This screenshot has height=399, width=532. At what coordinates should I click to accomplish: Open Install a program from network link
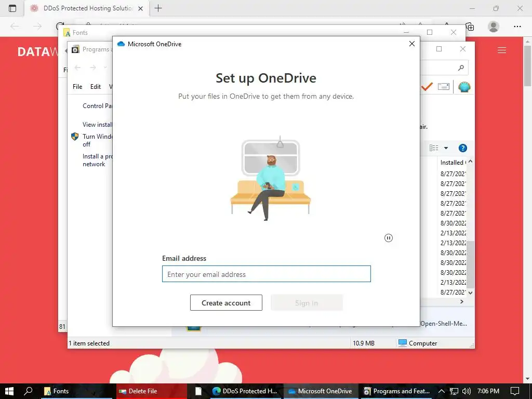pyautogui.click(x=97, y=160)
